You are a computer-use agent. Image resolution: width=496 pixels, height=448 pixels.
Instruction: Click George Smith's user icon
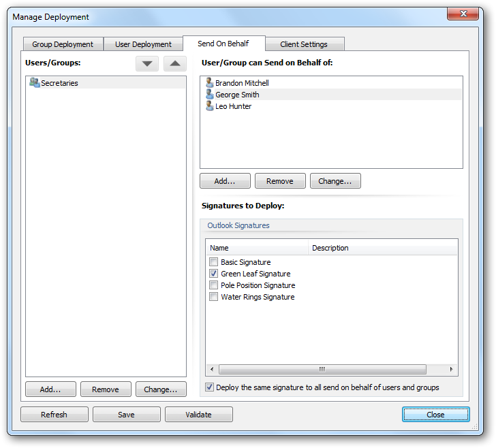click(x=209, y=94)
